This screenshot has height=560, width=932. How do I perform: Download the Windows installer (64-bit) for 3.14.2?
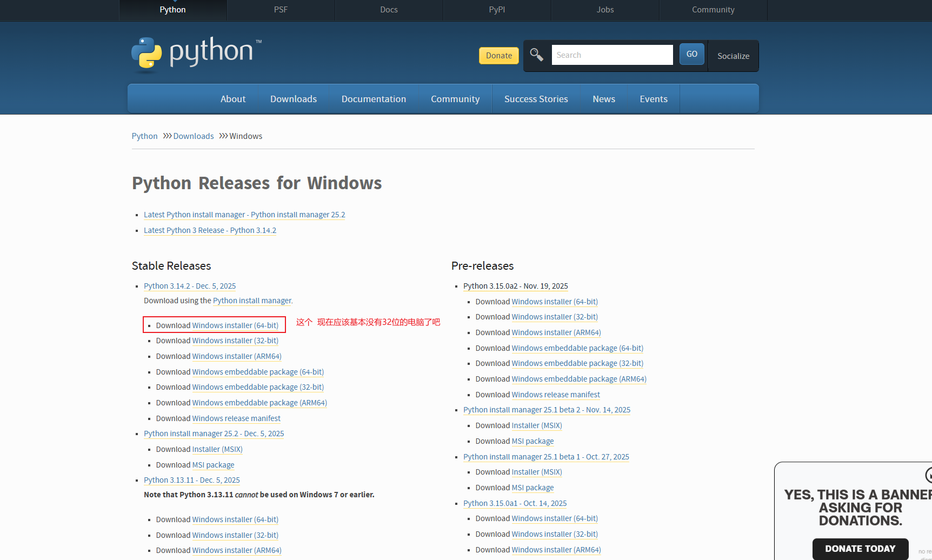pyautogui.click(x=235, y=325)
